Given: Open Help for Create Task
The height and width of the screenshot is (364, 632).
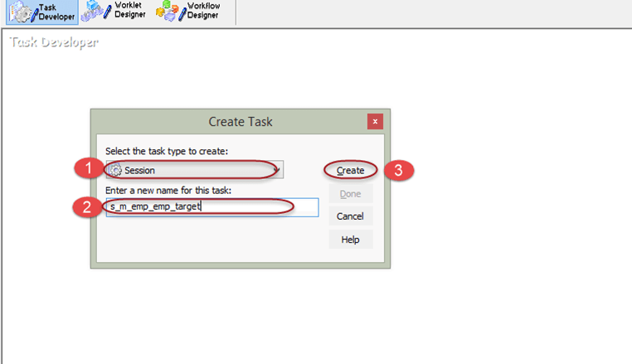Looking at the screenshot, I should [350, 240].
